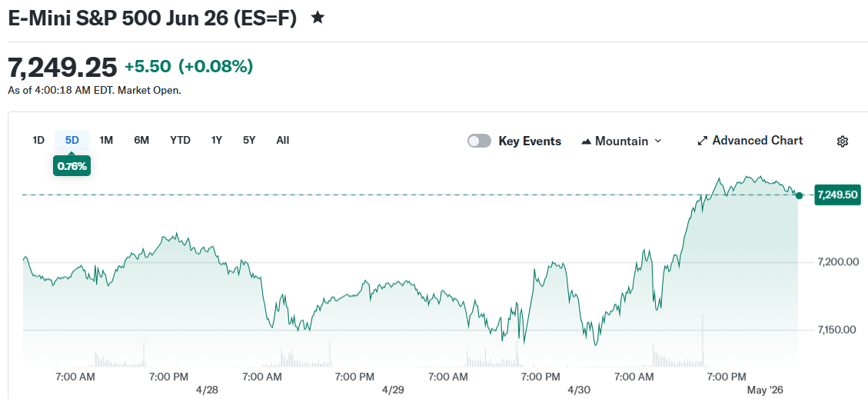868x399 pixels.
Task: Choose the YTD time range
Action: click(180, 140)
